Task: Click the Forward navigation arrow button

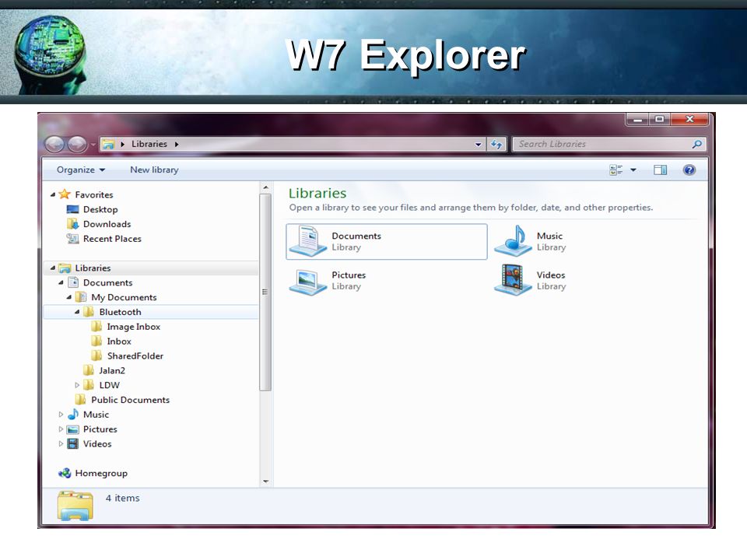Action: coord(77,144)
